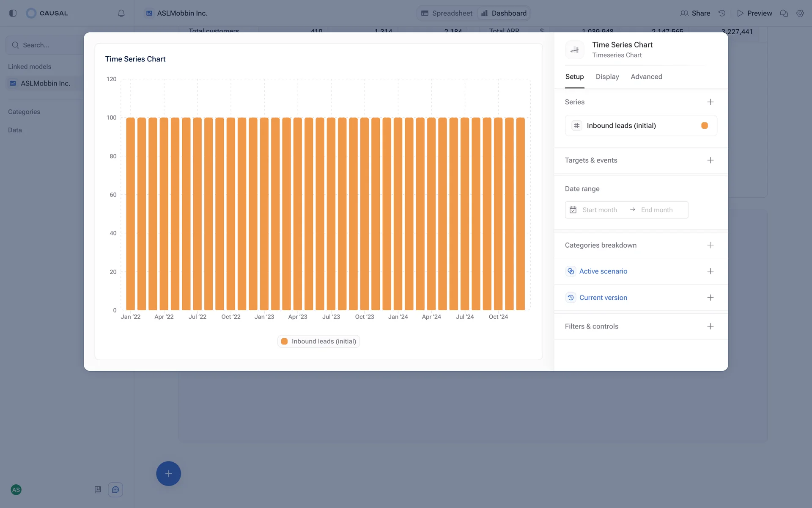Toggle Inbound leads legend item
Viewport: 812px width, 508px height.
coord(319,341)
